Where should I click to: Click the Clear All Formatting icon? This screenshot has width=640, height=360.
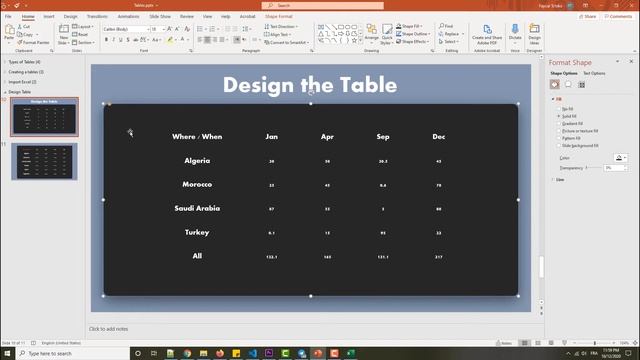[x=187, y=29]
